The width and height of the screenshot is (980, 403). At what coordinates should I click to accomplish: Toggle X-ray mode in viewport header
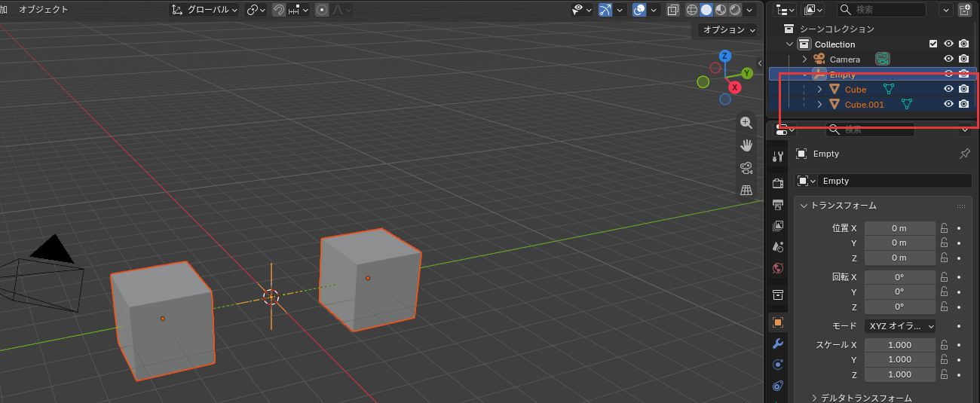(x=673, y=10)
